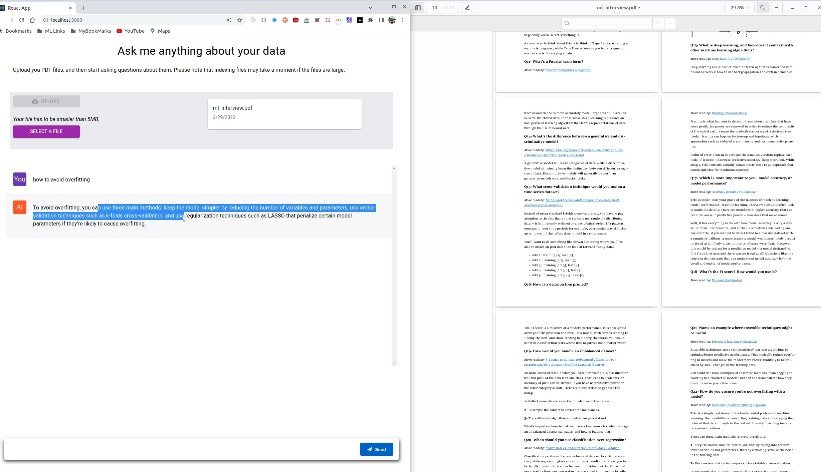
Task: Reload the browser page
Action: click(x=21, y=20)
